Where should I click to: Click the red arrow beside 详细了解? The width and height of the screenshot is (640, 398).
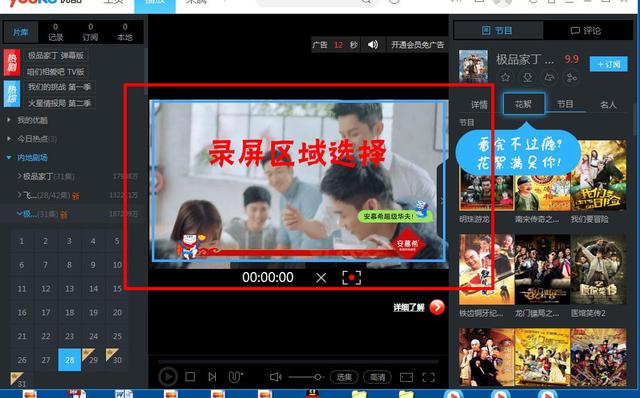(437, 307)
